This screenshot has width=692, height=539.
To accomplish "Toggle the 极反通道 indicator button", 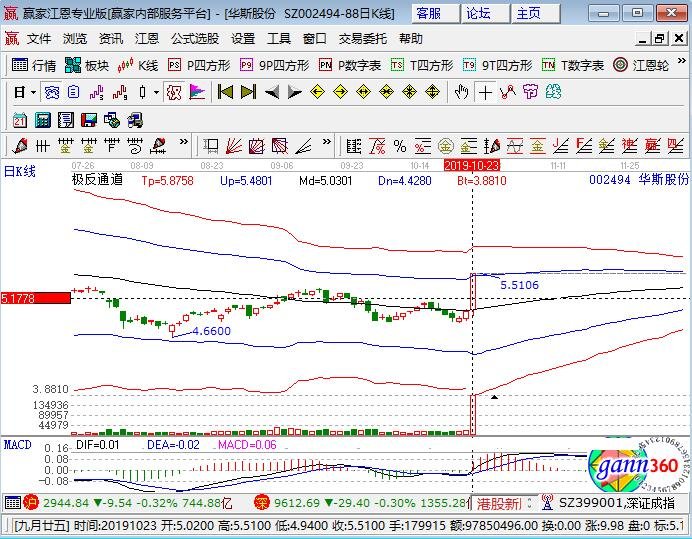I will coord(173,92).
